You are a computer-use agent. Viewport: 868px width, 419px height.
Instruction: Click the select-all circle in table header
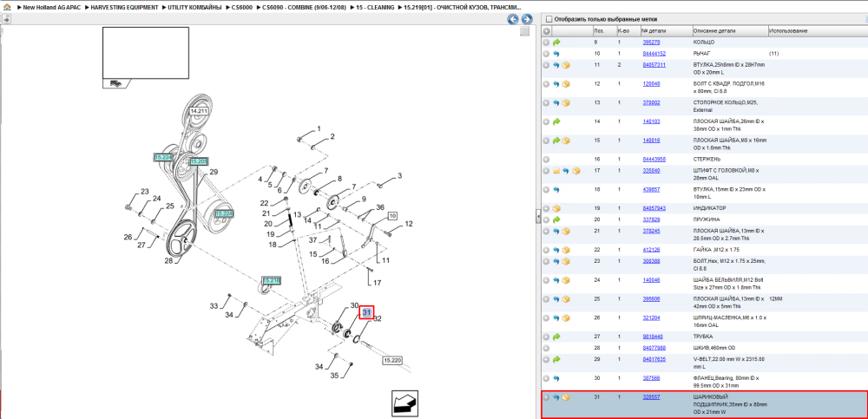coord(546,31)
